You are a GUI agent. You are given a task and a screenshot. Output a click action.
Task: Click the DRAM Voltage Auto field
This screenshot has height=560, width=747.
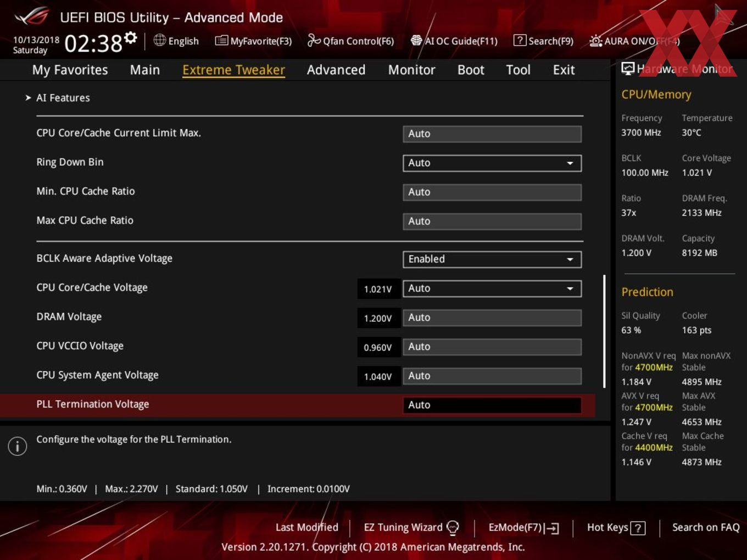coord(492,317)
